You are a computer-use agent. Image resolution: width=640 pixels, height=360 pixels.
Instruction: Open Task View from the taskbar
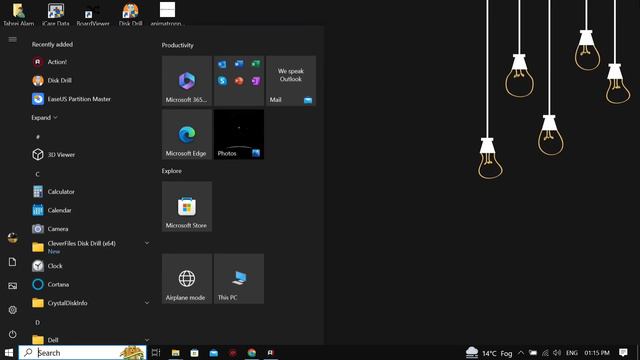pyautogui.click(x=156, y=353)
